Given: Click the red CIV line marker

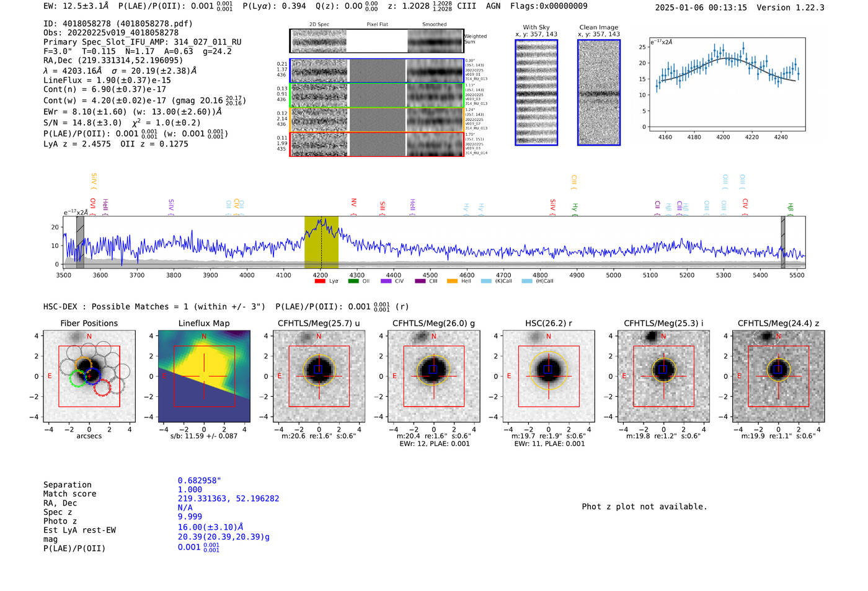Looking at the screenshot, I should coord(745,207).
